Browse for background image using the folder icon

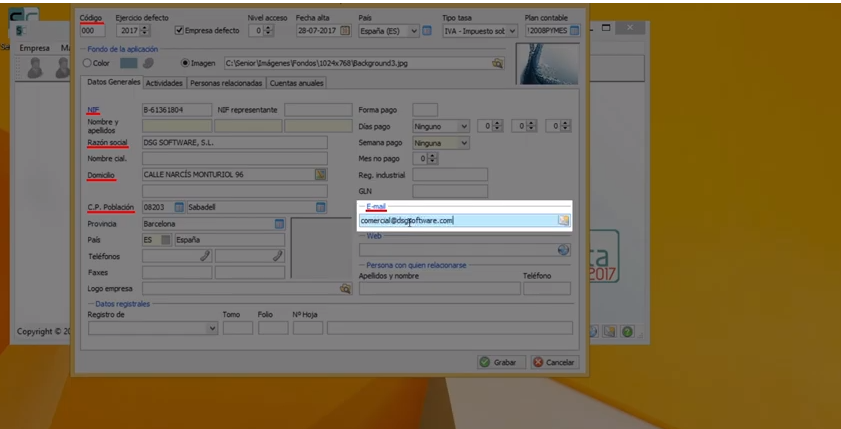(x=497, y=63)
